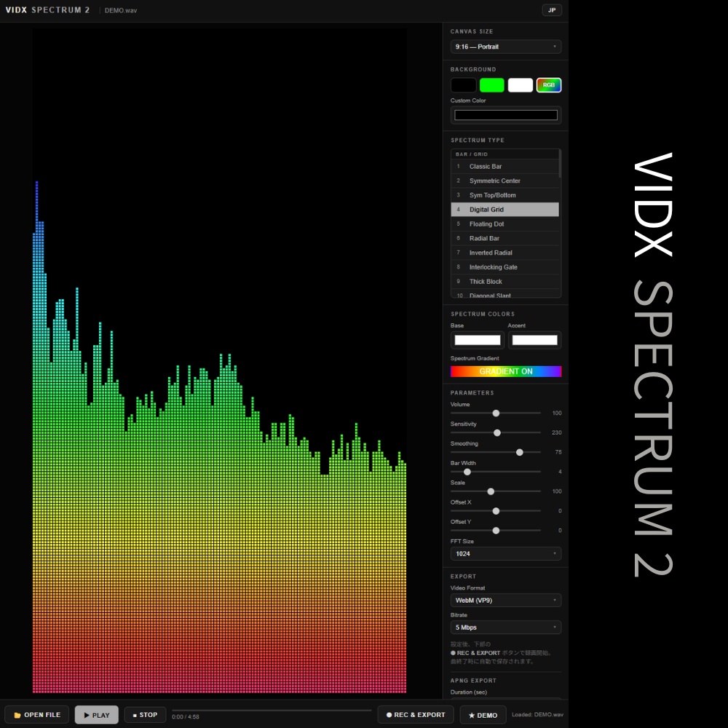
Task: Select Floating Dot spectrum type
Action: pyautogui.click(x=505, y=223)
